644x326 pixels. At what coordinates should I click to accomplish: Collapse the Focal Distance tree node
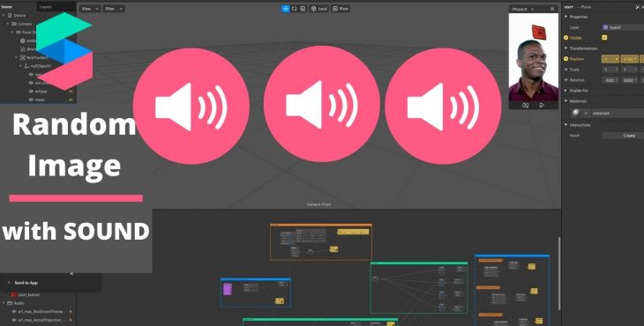[x=12, y=32]
